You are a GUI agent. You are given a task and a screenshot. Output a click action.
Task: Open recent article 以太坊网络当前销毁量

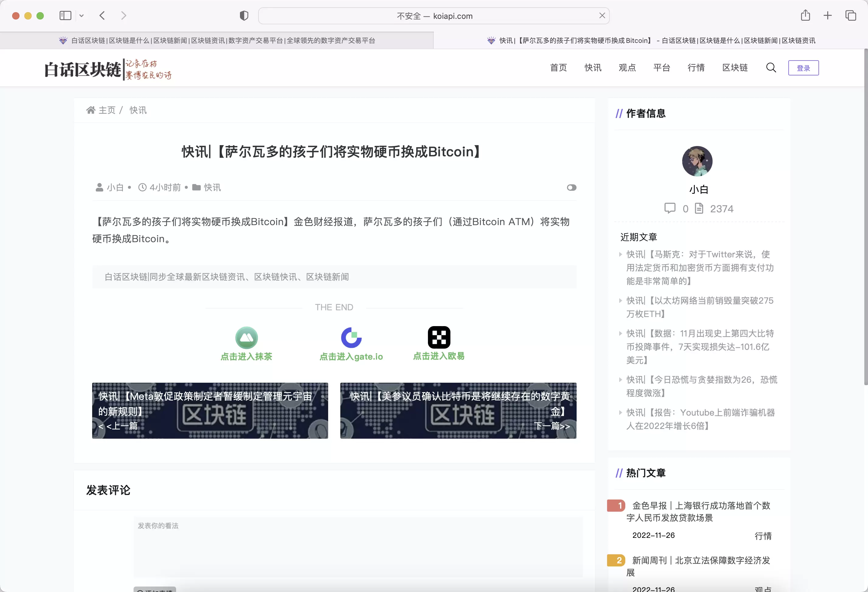700,307
